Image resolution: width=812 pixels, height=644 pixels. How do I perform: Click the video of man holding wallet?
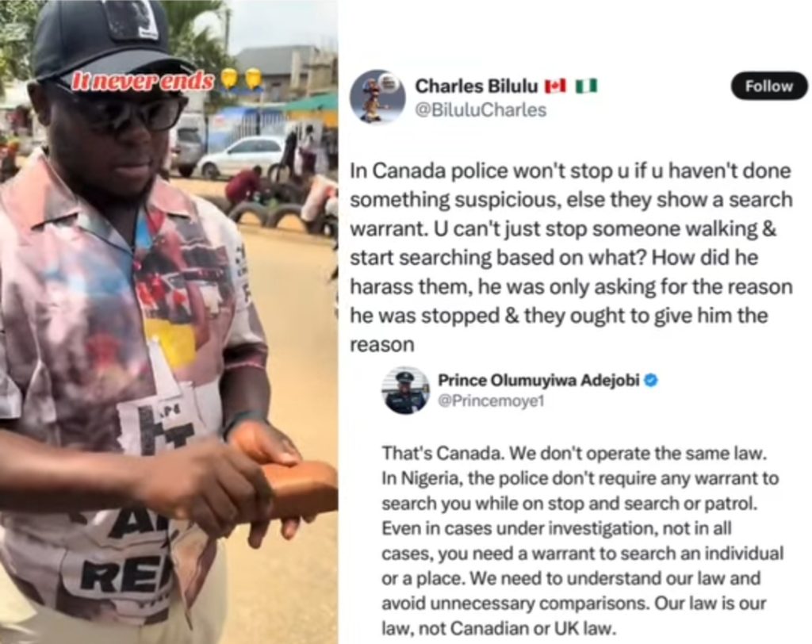tap(169, 322)
